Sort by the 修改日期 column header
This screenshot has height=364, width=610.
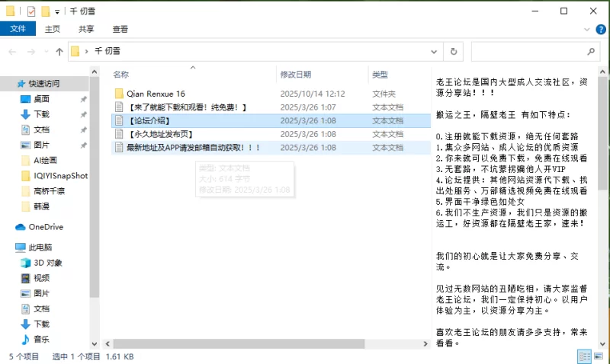coord(296,75)
